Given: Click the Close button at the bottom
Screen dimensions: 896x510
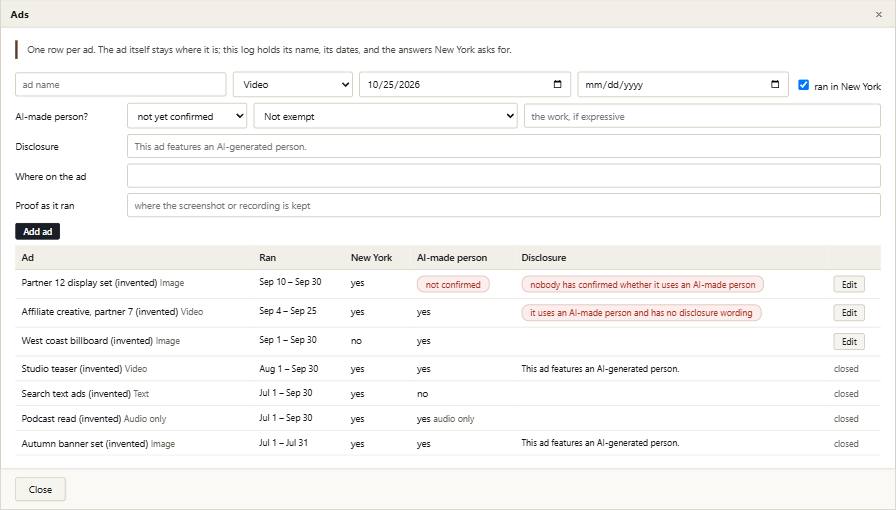Looking at the screenshot, I should point(41,489).
